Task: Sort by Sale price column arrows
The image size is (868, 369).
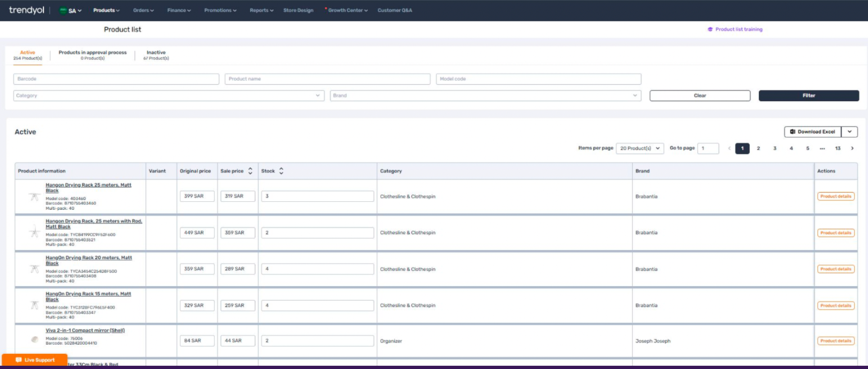Action: click(x=250, y=171)
